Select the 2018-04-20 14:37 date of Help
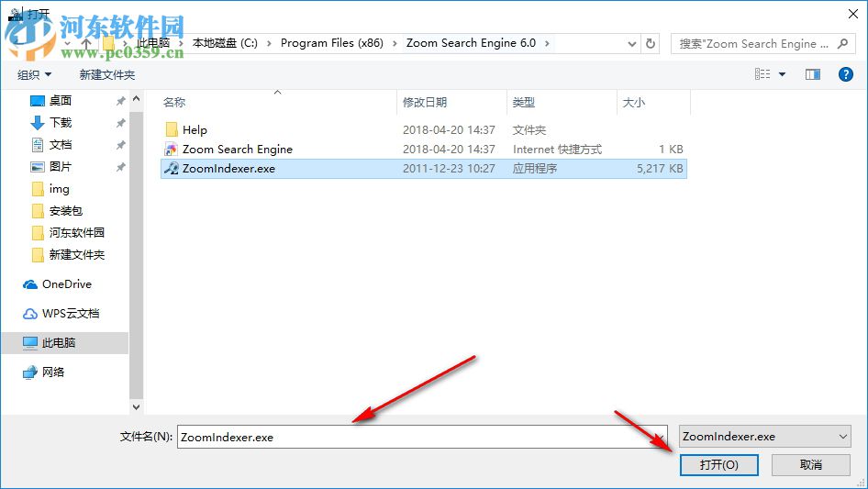Image resolution: width=868 pixels, height=489 pixels. 449,129
